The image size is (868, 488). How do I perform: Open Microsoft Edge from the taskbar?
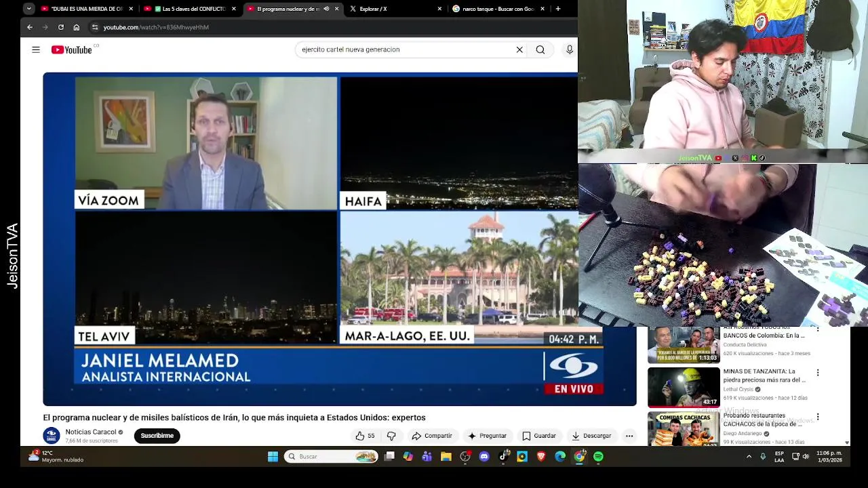click(x=560, y=457)
